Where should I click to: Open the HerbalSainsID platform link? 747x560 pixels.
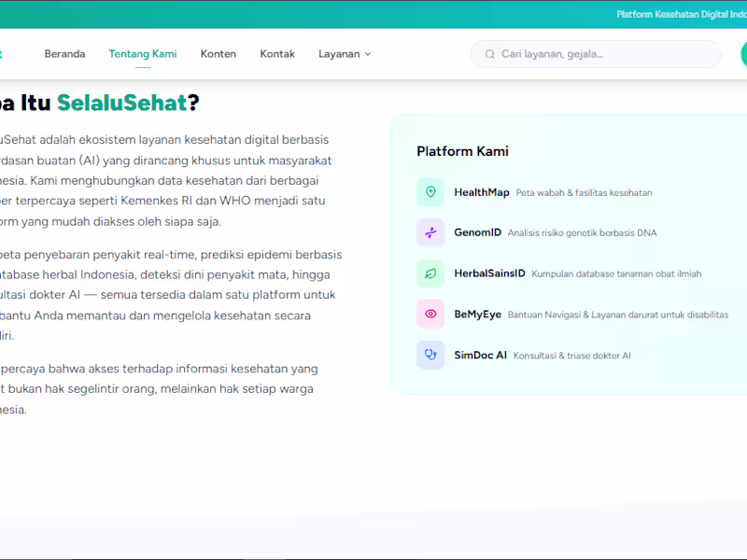coord(489,273)
